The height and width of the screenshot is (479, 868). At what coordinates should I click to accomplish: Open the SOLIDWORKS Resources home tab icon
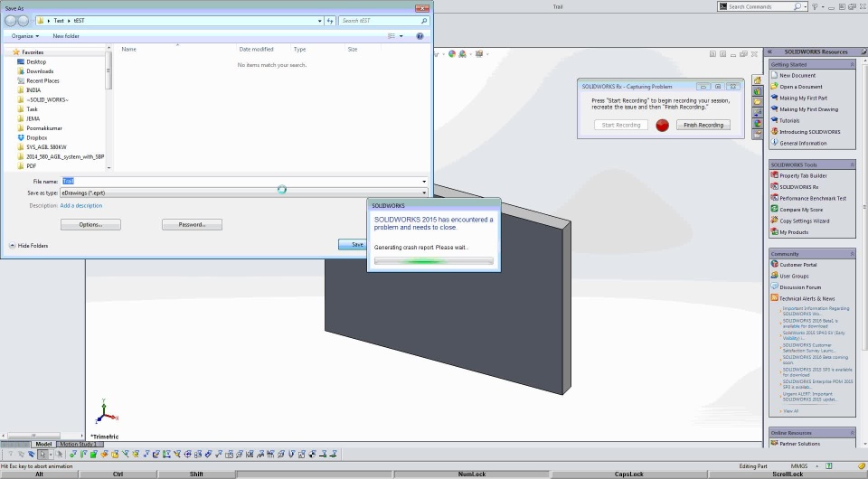coord(757,80)
